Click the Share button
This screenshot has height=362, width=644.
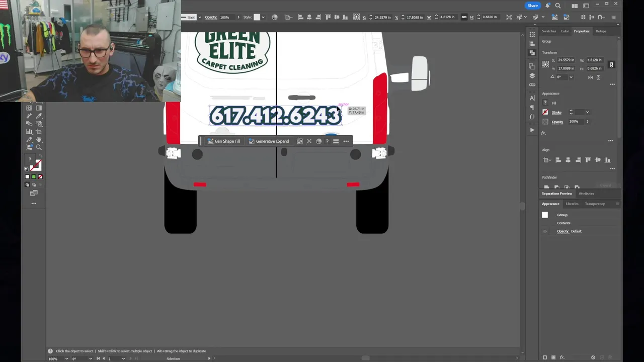tap(533, 6)
